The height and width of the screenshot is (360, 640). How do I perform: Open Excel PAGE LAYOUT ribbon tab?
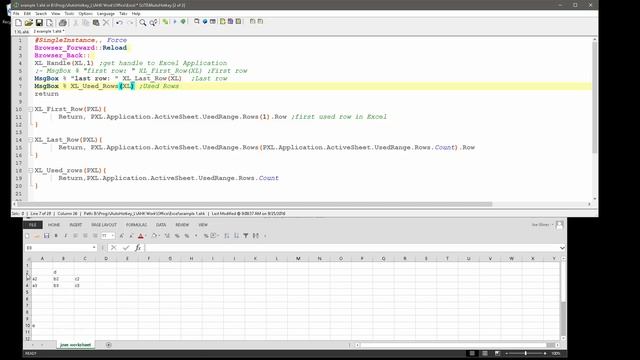[x=104, y=225]
